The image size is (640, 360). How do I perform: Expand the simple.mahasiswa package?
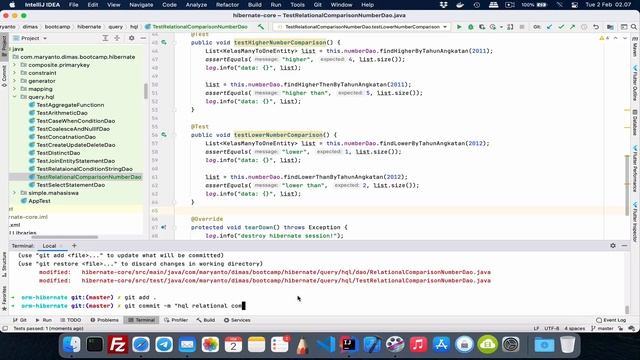click(x=14, y=193)
